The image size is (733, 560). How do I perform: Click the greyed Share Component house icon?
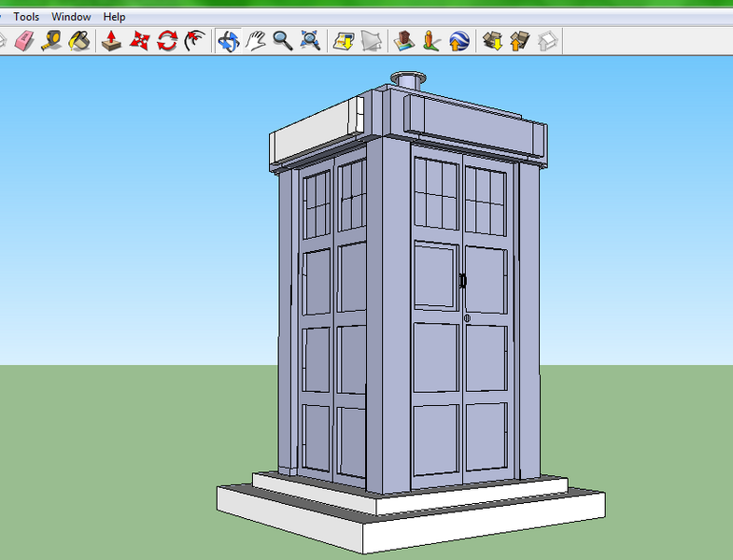point(547,41)
